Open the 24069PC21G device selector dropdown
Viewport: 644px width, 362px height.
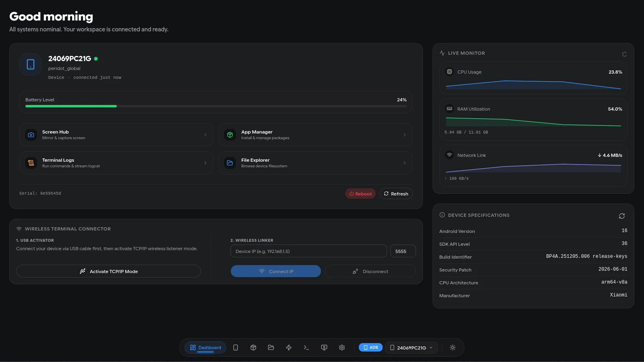(412, 348)
